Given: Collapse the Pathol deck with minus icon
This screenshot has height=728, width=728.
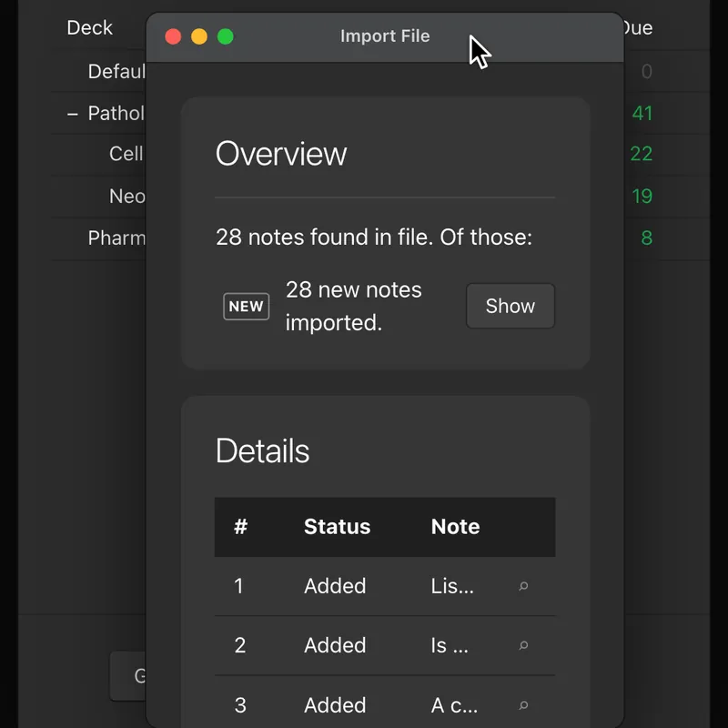Looking at the screenshot, I should click(x=73, y=114).
